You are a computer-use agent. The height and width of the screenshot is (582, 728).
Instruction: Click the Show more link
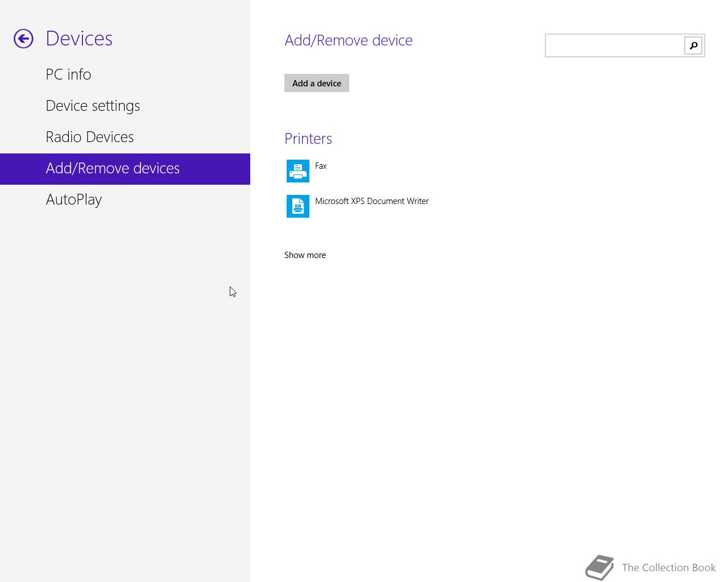305,255
